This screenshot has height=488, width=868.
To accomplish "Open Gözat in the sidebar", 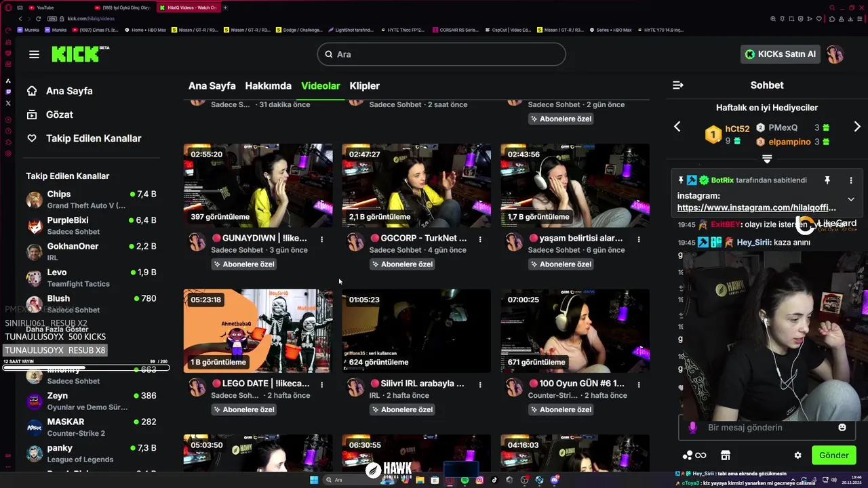I will (59, 115).
